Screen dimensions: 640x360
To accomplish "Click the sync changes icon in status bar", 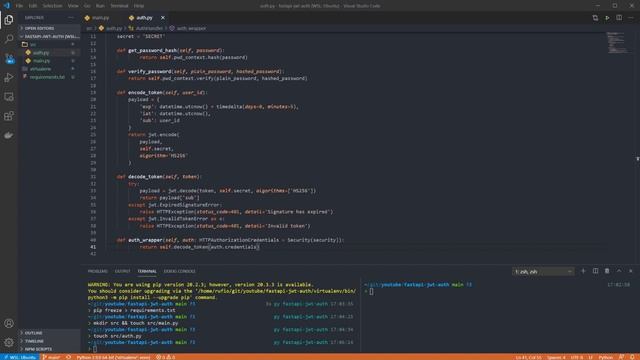I will point(68,357).
